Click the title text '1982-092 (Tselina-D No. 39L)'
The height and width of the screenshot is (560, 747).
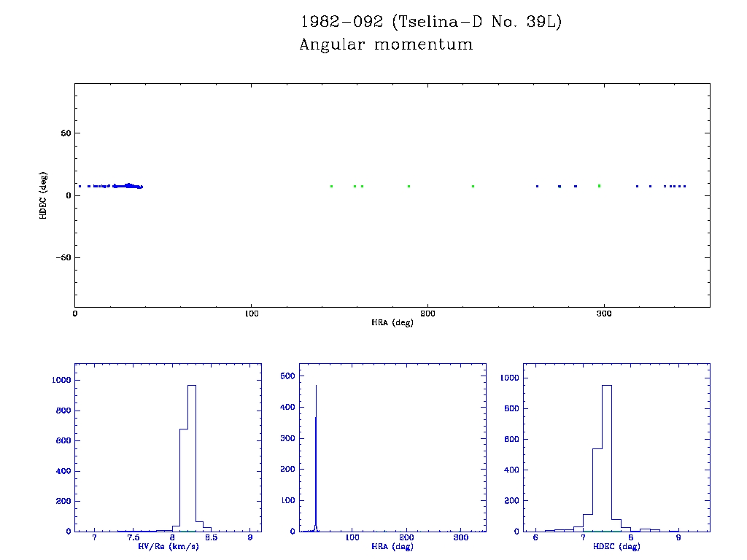point(430,22)
